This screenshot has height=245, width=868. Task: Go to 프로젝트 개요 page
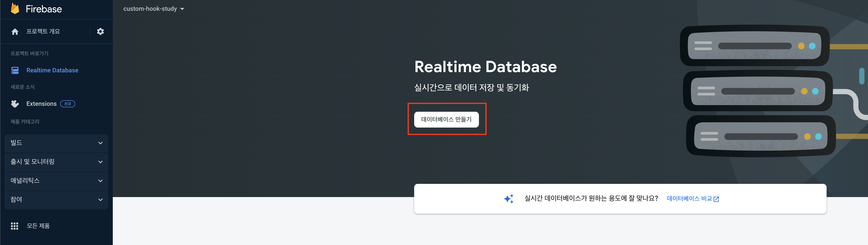[43, 32]
